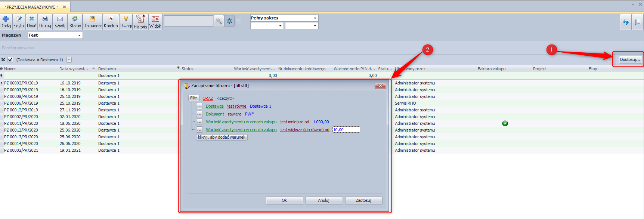The height and width of the screenshot is (219, 644).
Task: Click the 10,00 value input field
Action: (346, 130)
